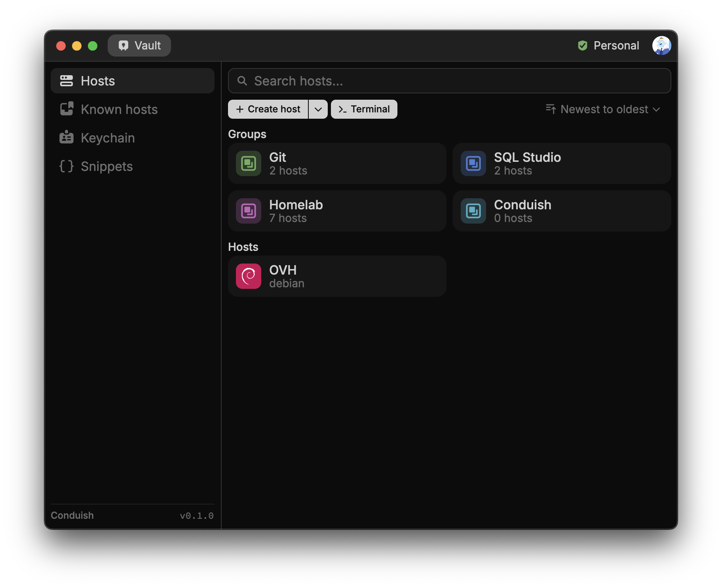
Task: Open the Personal vault selector
Action: point(608,46)
